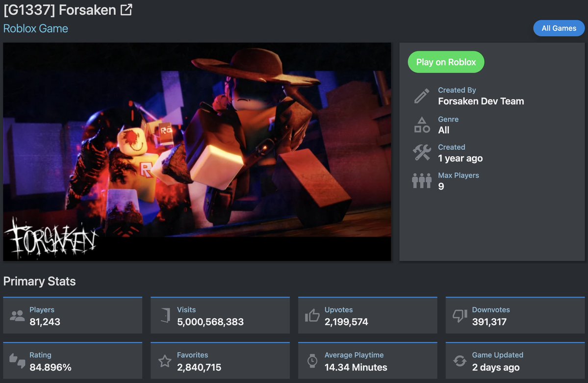Follow the Roblox Game link

36,28
